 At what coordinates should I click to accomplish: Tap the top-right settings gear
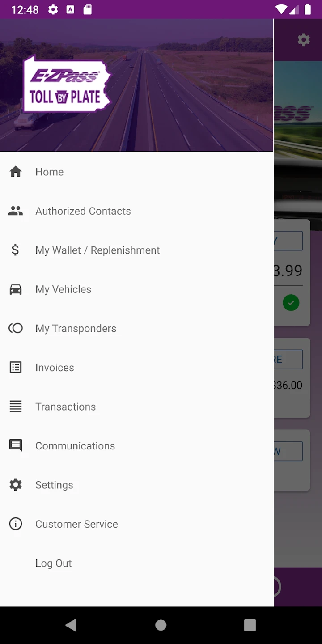304,40
